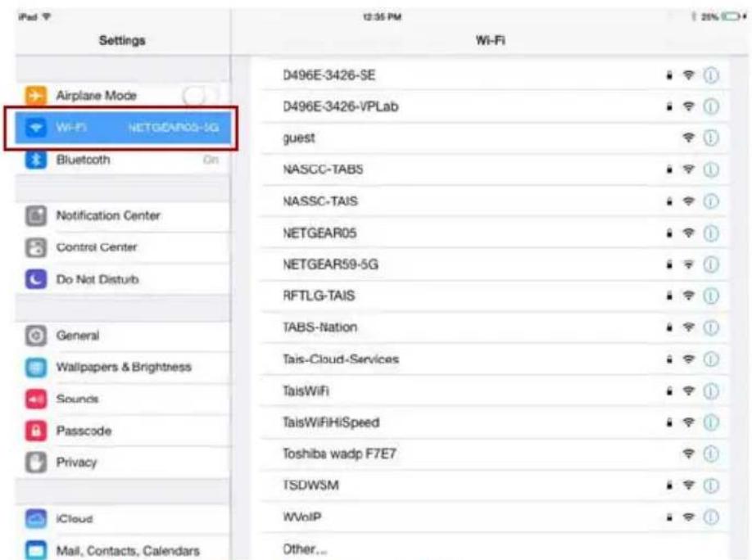This screenshot has height=560, width=752.
Task: Tap the Airplane Mode orange icon
Action: pyautogui.click(x=36, y=95)
